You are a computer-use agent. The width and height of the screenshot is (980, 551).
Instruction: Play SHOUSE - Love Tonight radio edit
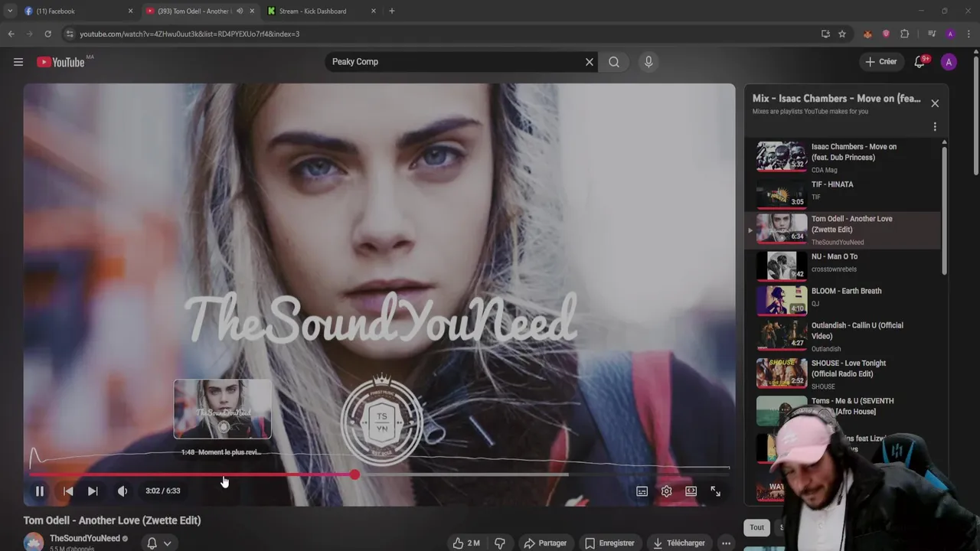[842, 373]
